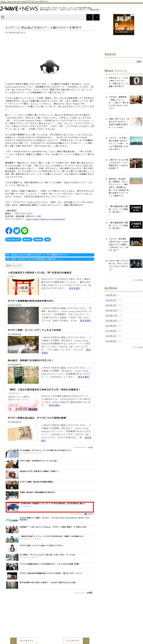Go to previous article with left arrow
This screenshot has height=644, width=143.
(89, 17)
